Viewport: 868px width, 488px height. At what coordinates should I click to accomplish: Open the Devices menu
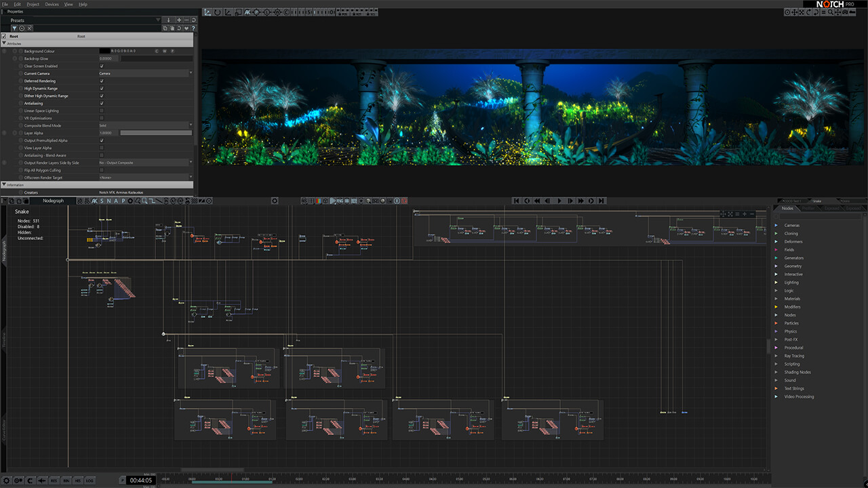click(52, 4)
